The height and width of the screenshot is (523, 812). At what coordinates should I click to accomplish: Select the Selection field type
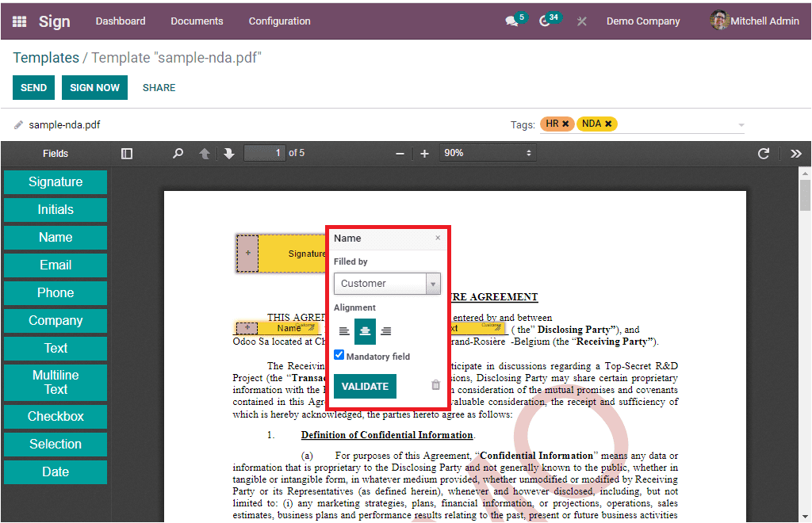(x=56, y=445)
